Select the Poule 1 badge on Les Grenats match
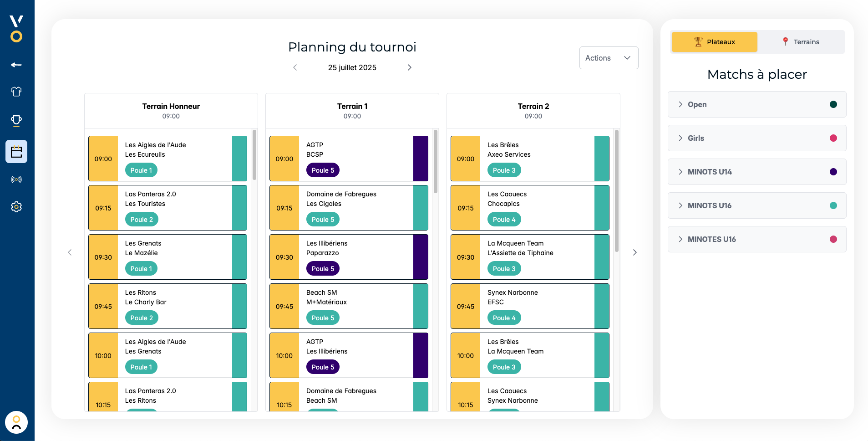Image resolution: width=868 pixels, height=441 pixels. [141, 268]
